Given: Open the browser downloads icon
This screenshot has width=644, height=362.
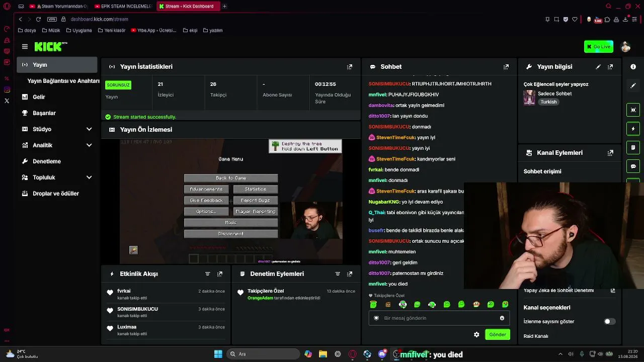Looking at the screenshot, I should tap(625, 20).
